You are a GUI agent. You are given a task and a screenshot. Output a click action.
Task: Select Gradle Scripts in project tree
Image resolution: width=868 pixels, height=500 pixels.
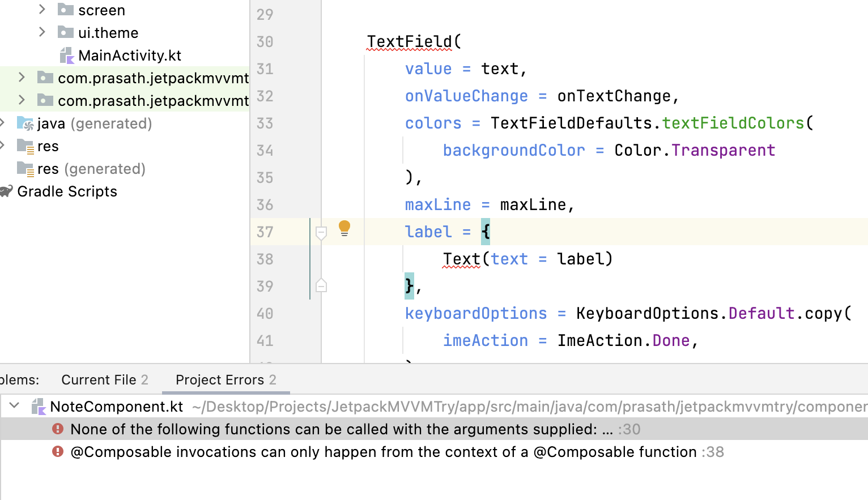click(67, 191)
